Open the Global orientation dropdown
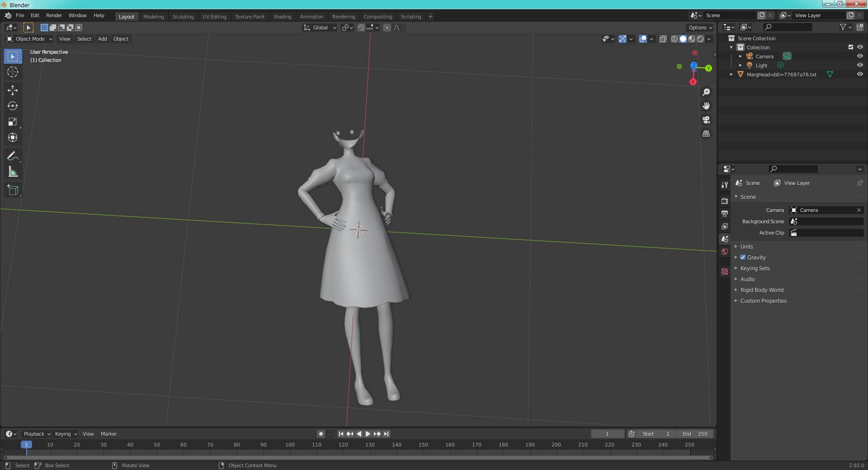The width and height of the screenshot is (868, 470). point(320,28)
